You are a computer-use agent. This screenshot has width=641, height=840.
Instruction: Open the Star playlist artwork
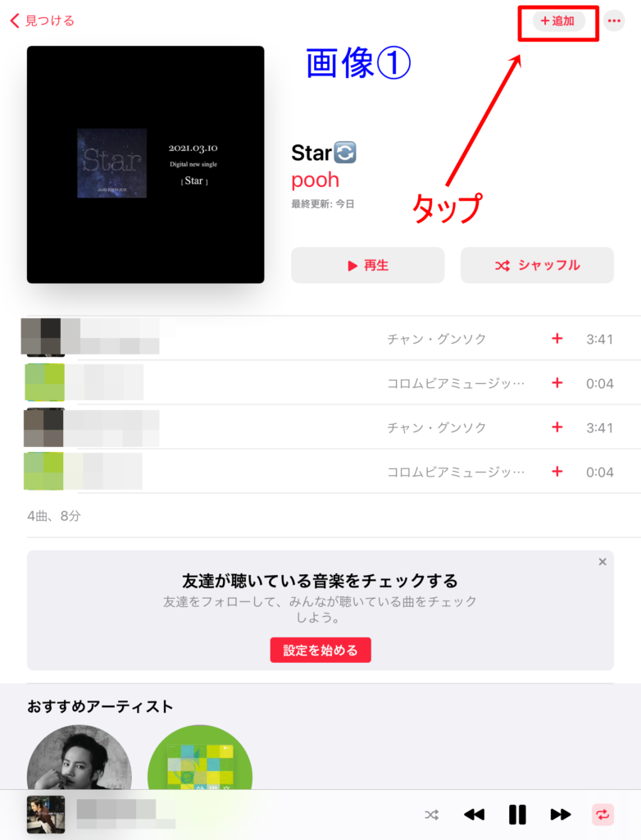[146, 164]
